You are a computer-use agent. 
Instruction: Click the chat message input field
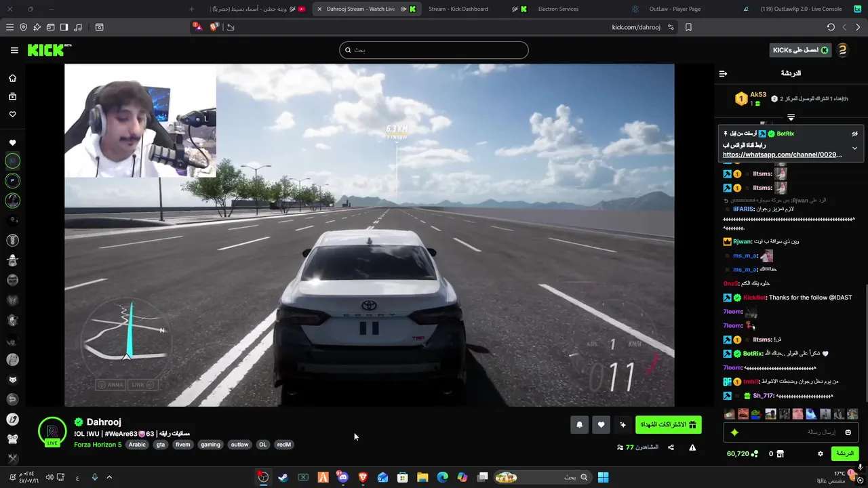click(791, 432)
